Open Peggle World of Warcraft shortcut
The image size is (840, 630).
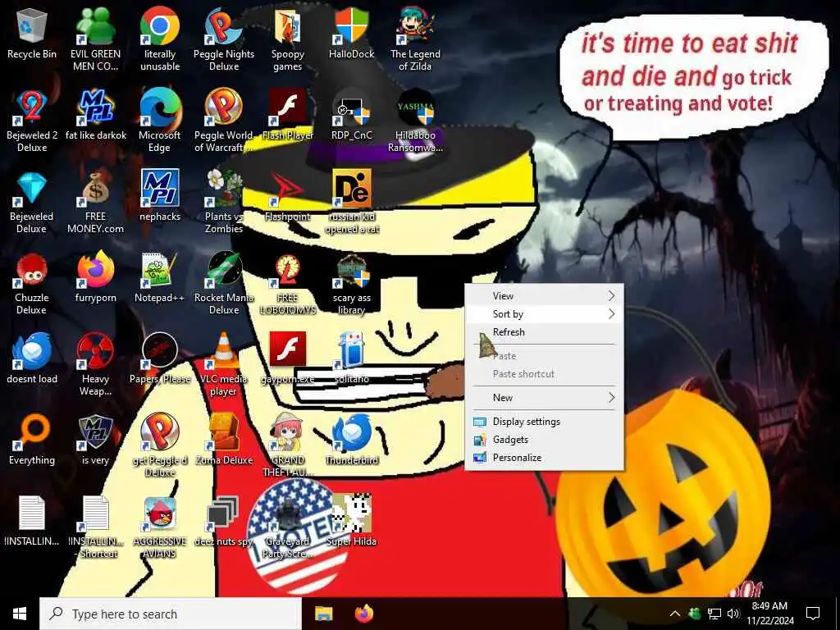tap(224, 120)
